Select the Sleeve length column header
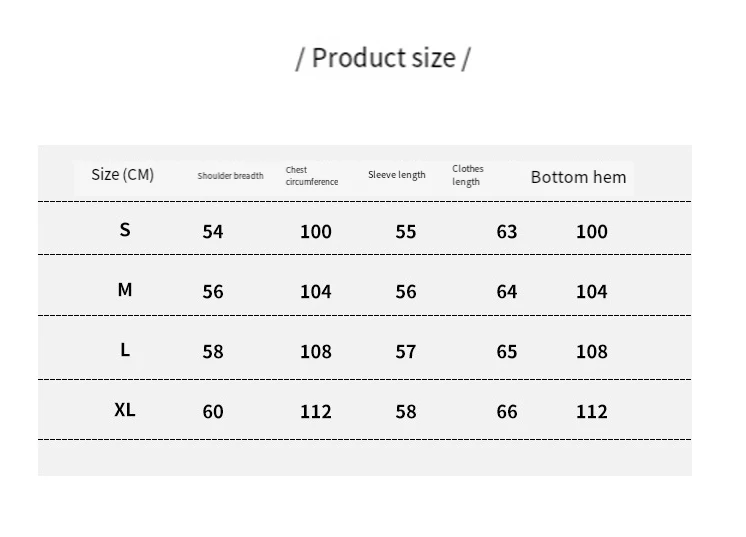The height and width of the screenshot is (537, 746). 396,175
